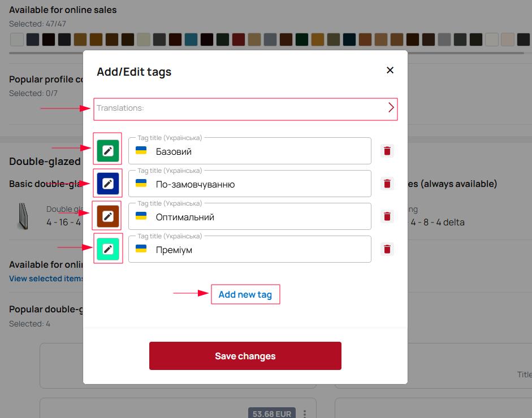Open the View selected items link
The image size is (532, 418).
(x=46, y=278)
